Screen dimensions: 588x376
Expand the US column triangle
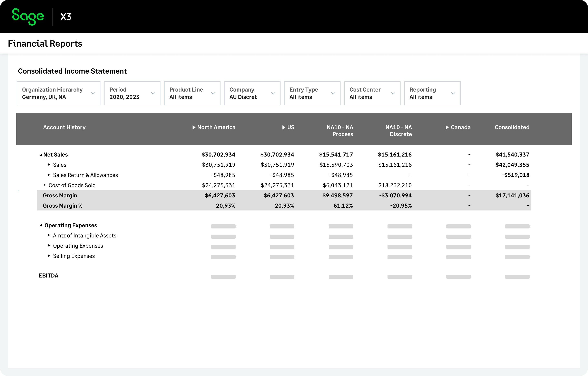(284, 127)
